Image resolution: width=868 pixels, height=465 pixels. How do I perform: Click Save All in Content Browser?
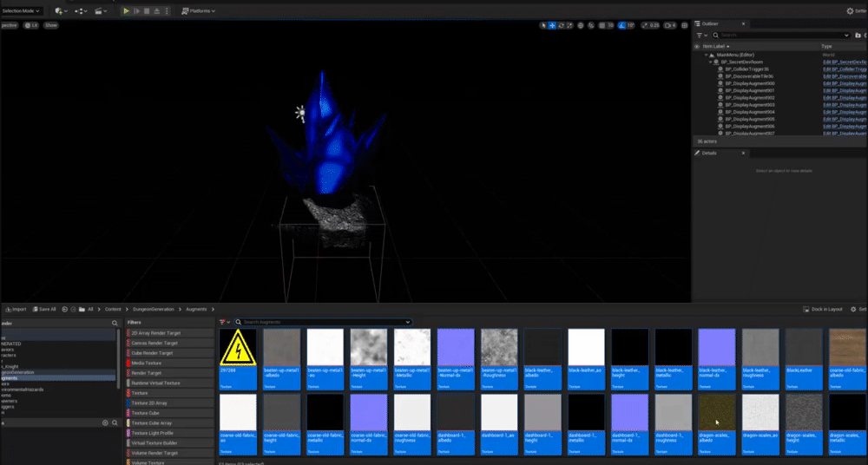point(44,310)
